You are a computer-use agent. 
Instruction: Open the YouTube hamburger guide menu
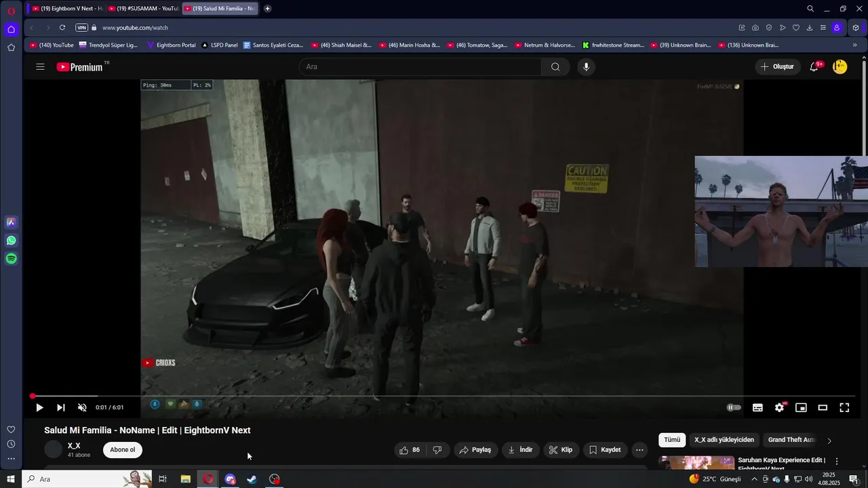coord(40,66)
